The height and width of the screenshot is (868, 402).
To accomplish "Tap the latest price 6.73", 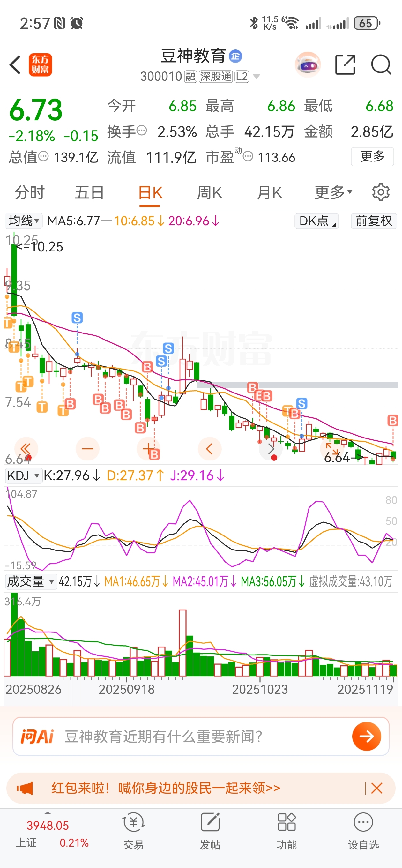I will [36, 110].
